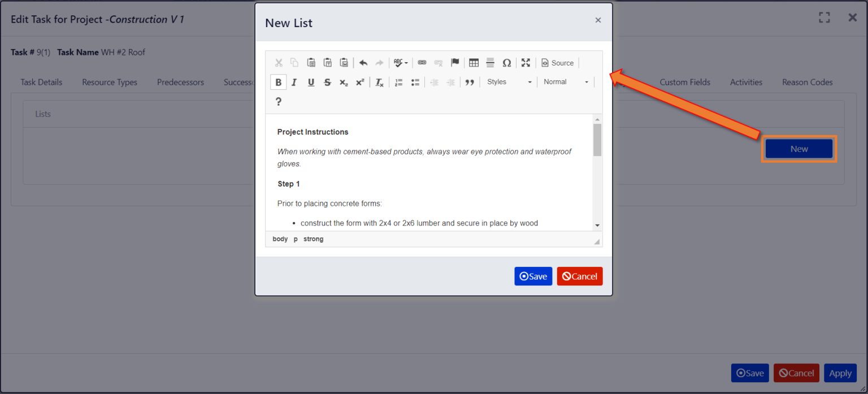Open the Activities tab
Screen dimensions: 868x394
coord(746,82)
